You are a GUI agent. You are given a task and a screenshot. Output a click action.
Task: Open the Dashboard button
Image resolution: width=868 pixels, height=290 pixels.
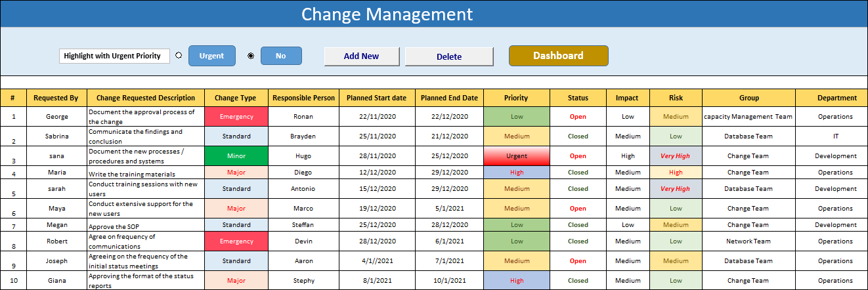tap(558, 56)
